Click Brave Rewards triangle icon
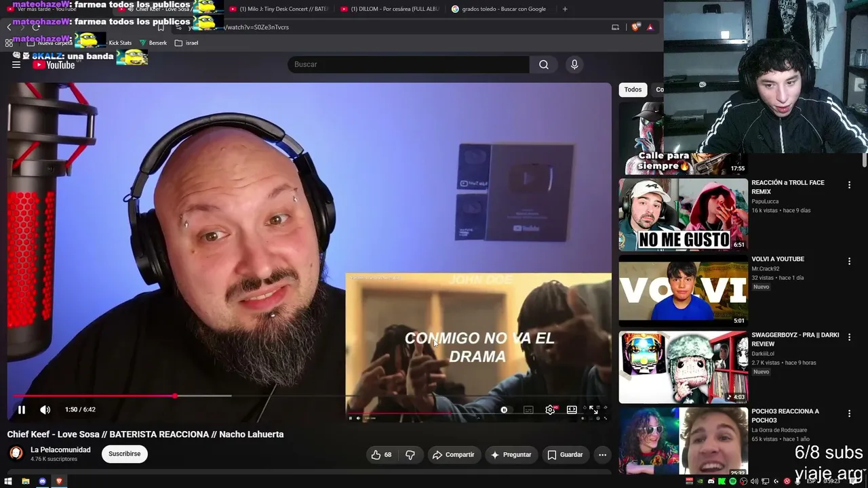Viewport: 868px width, 488px height. 650,27
